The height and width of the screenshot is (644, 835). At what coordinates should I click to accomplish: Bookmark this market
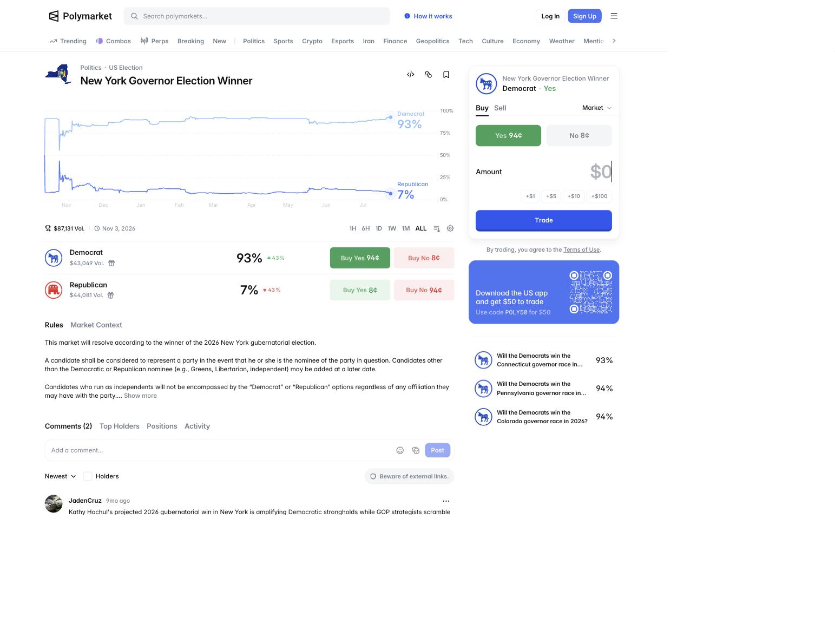pyautogui.click(x=446, y=75)
